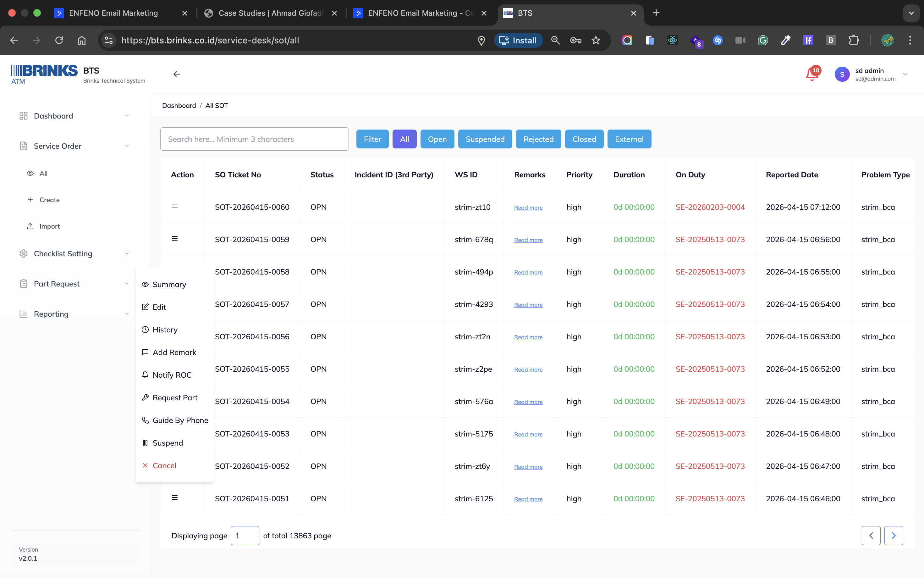This screenshot has height=578, width=924.
Task: Click Cancel in the action menu
Action: (x=164, y=466)
